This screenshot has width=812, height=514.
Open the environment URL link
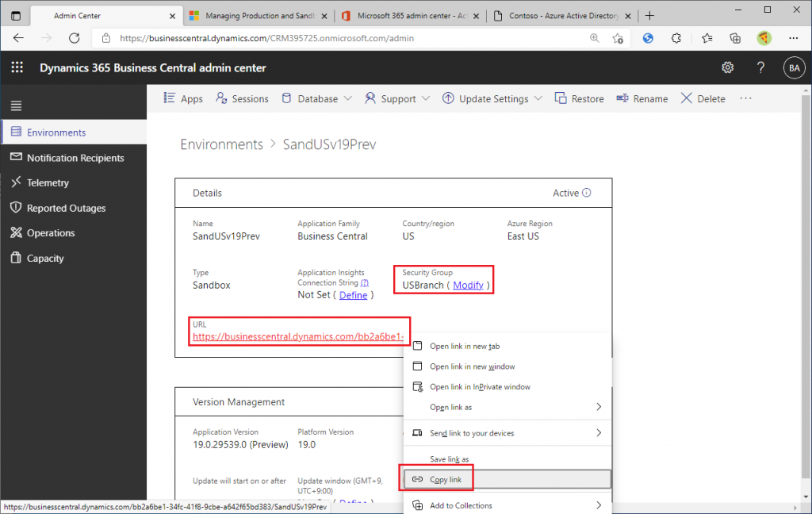point(298,336)
